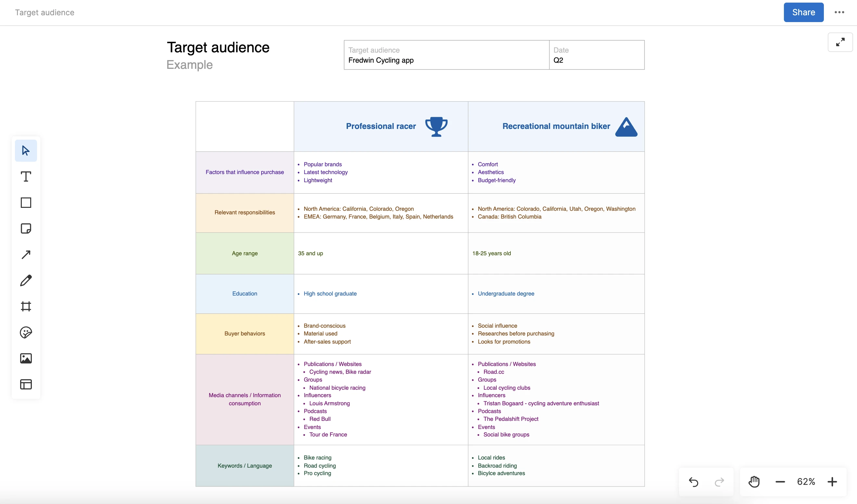Activate the Hand pan tool
Image resolution: width=857 pixels, height=504 pixels.
tap(754, 482)
